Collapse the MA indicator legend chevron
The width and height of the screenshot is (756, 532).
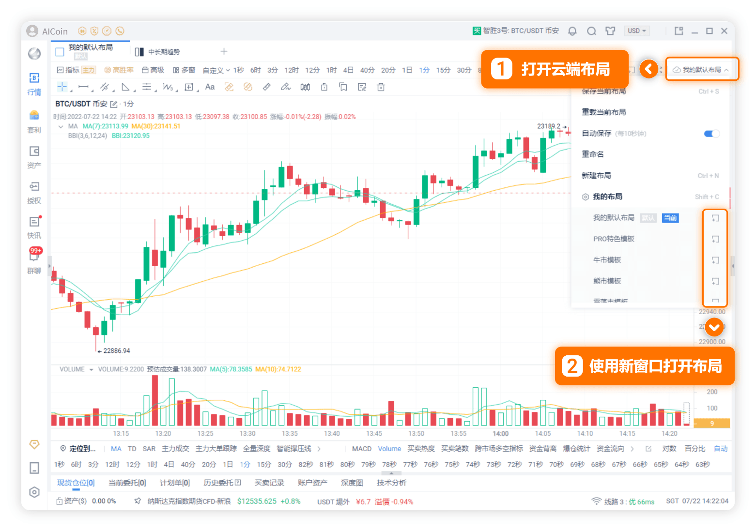pyautogui.click(x=61, y=126)
